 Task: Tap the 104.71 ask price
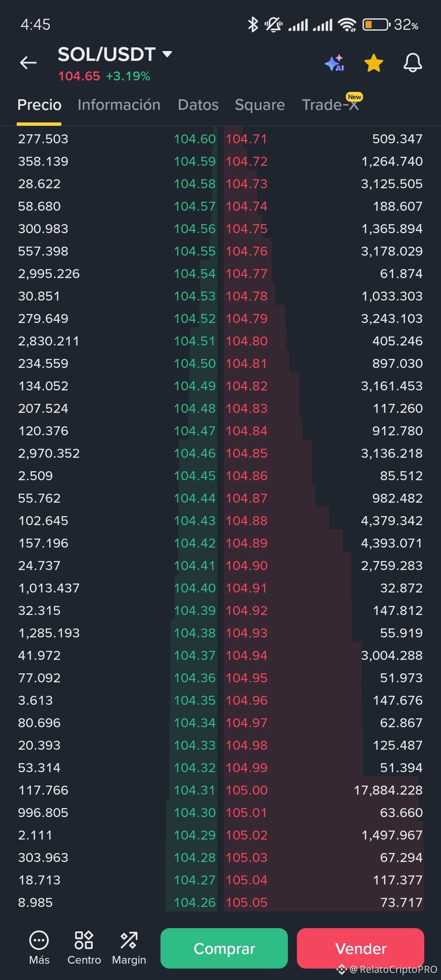(246, 139)
